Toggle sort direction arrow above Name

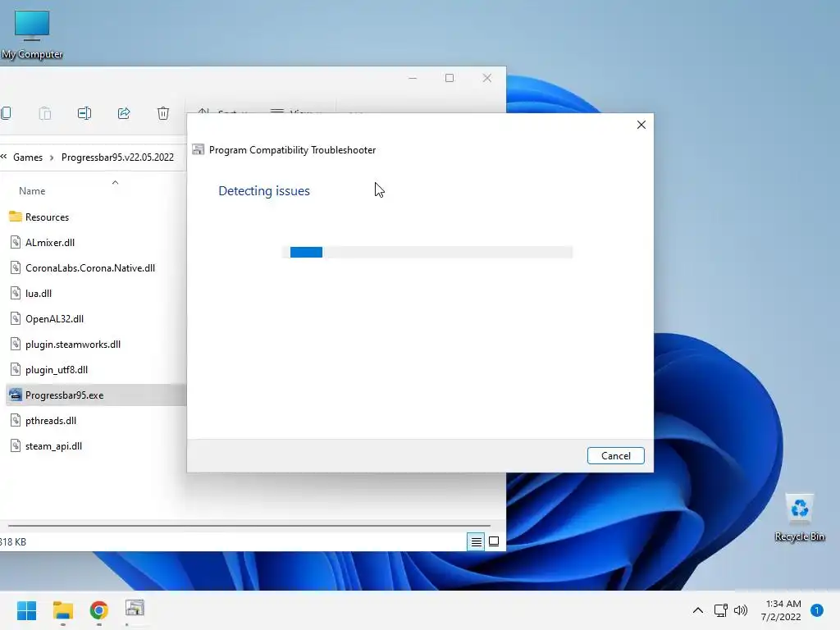point(115,183)
